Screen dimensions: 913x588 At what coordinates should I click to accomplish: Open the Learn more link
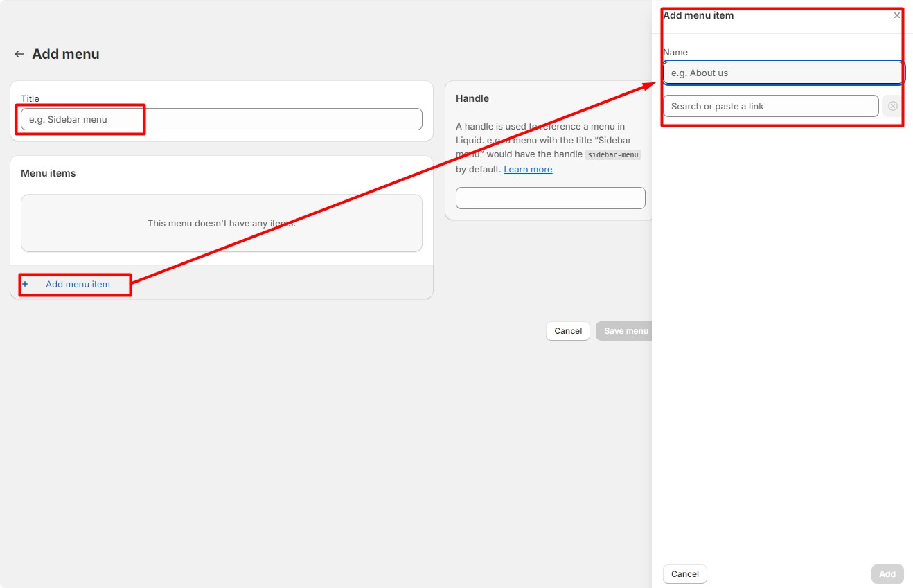pos(528,169)
